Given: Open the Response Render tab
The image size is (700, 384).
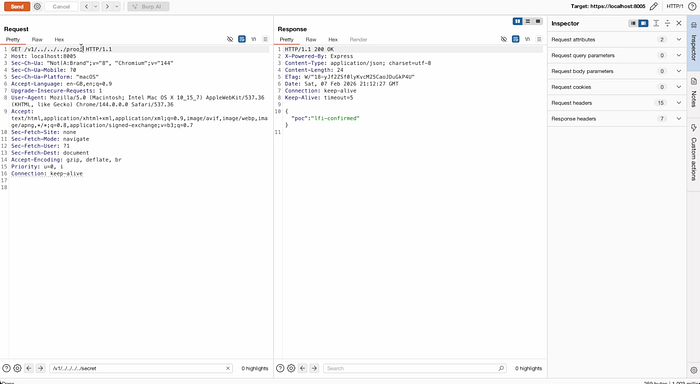Looking at the screenshot, I should (358, 39).
